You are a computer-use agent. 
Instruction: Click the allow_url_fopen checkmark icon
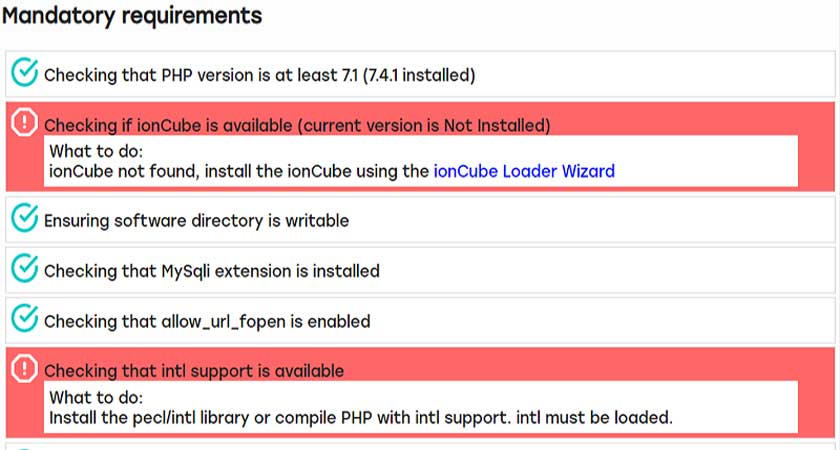tap(25, 319)
